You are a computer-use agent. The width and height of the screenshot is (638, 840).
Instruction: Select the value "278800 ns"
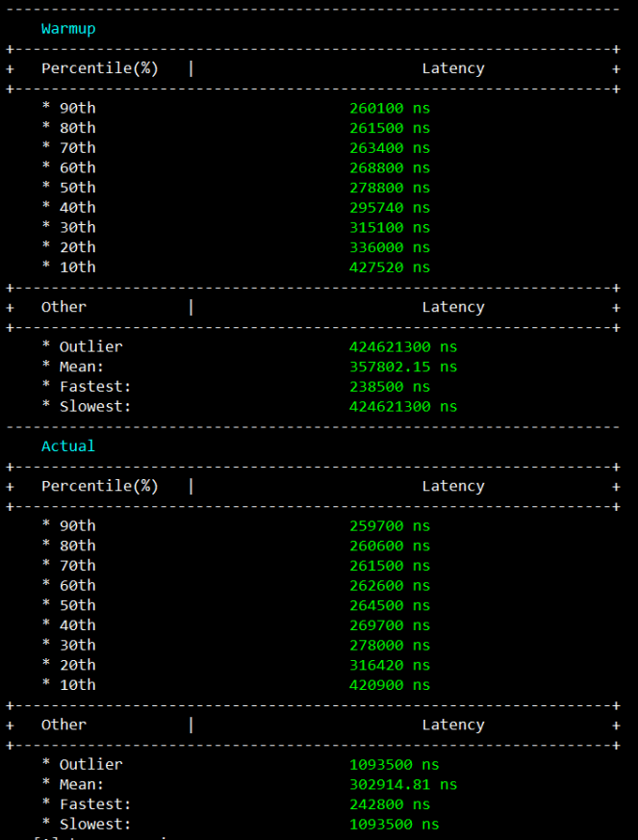tap(390, 188)
